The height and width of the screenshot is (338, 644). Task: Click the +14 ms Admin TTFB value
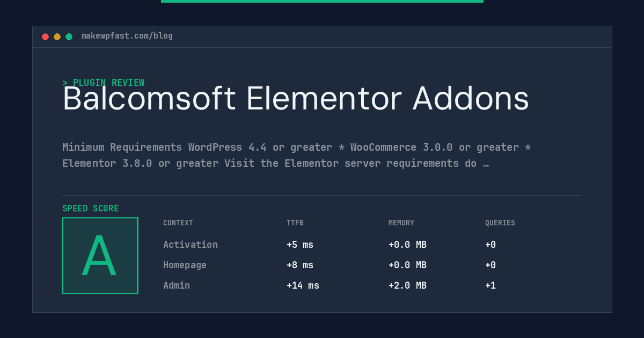pos(303,285)
